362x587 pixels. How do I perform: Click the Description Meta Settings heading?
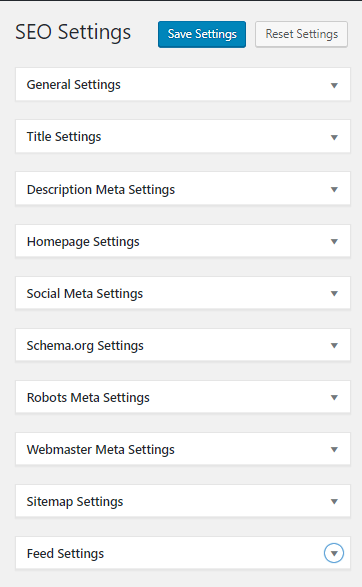click(x=101, y=190)
